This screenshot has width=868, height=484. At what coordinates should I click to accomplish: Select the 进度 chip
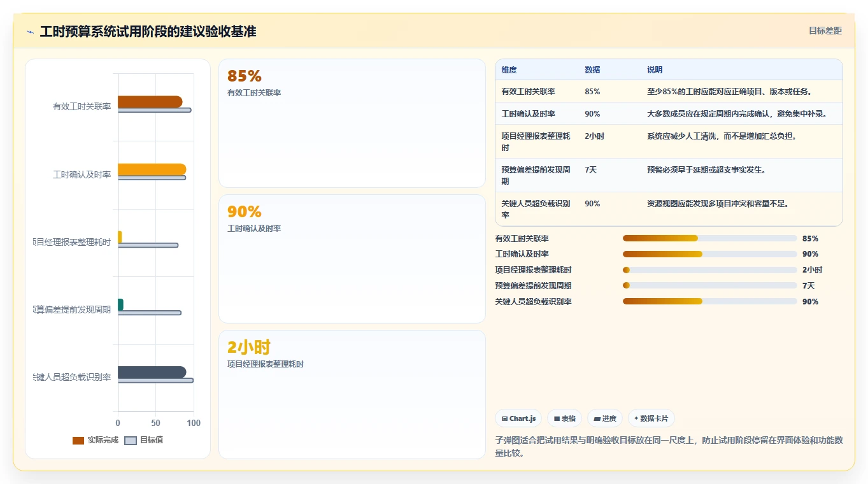coord(604,418)
